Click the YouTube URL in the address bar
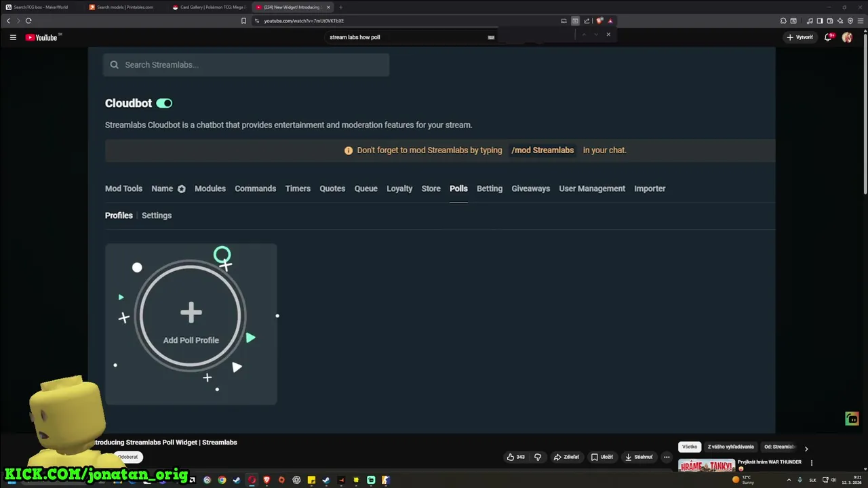This screenshot has width=868, height=488. (x=304, y=21)
